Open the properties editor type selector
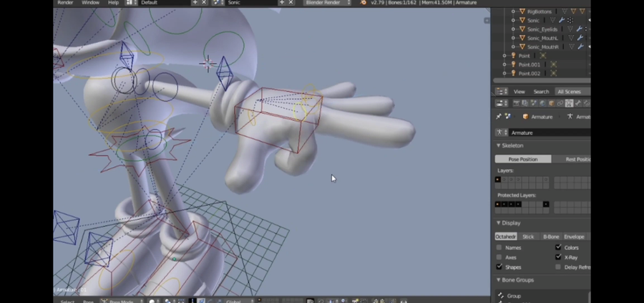The width and height of the screenshot is (644, 303). [501, 104]
